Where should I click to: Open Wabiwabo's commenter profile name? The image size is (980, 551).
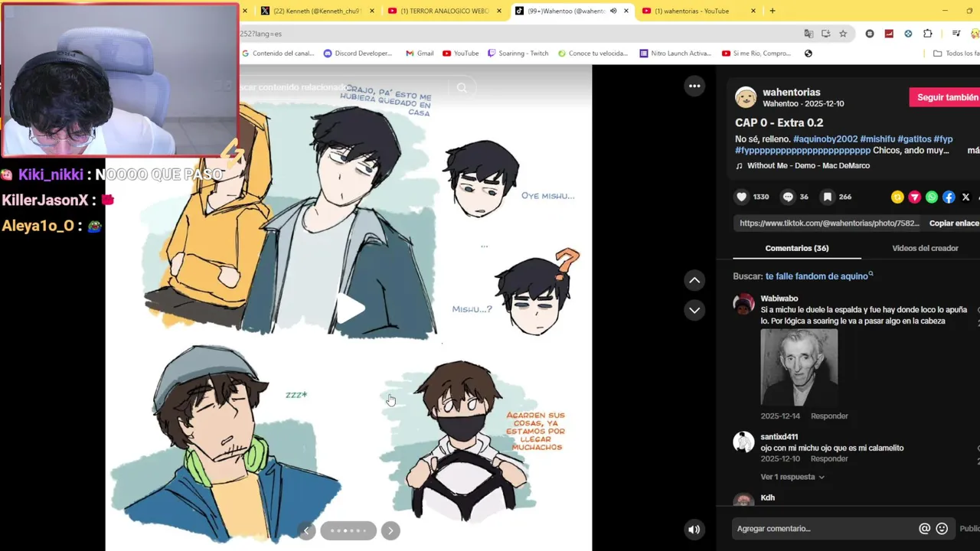click(x=779, y=298)
